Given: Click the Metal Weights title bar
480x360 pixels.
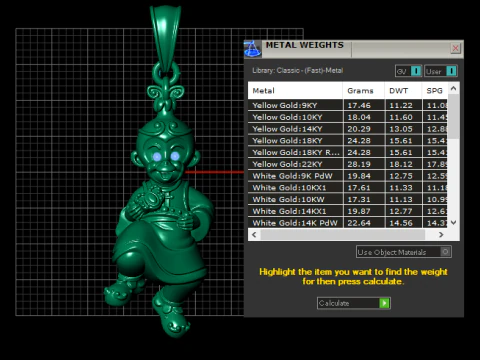Looking at the screenshot, I should click(353, 49).
